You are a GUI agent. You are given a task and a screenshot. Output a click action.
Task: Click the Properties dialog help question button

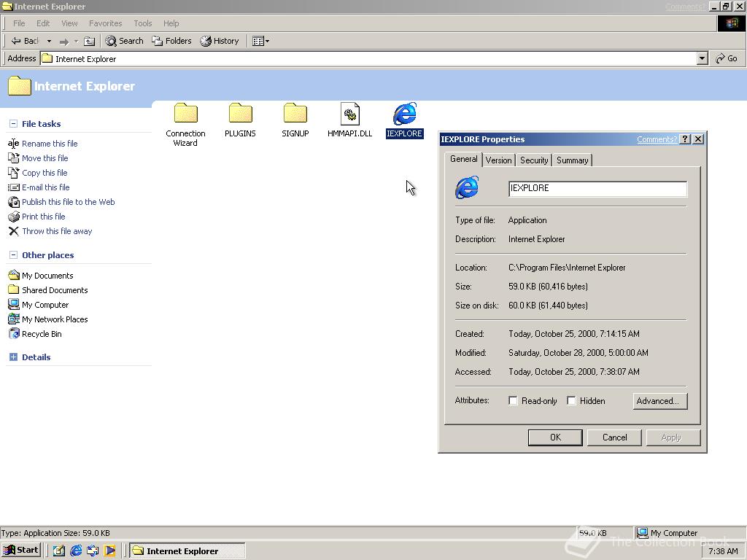coord(684,139)
